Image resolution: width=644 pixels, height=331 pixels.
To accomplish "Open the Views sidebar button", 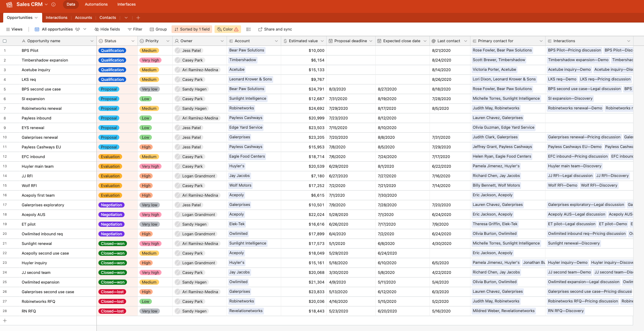I will tap(14, 29).
